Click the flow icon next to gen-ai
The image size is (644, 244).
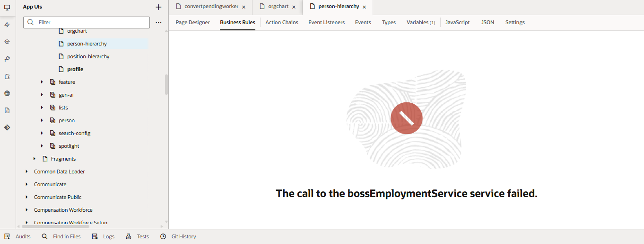click(52, 95)
